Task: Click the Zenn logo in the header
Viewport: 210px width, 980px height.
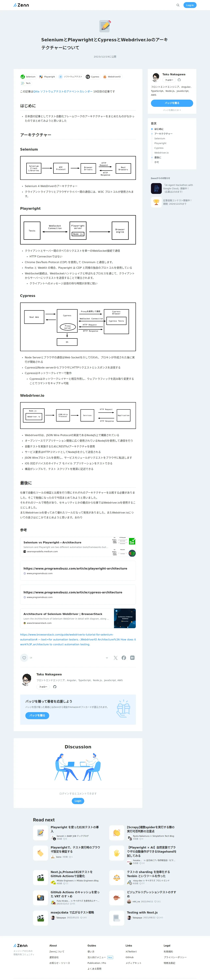Action: tap(21, 5)
